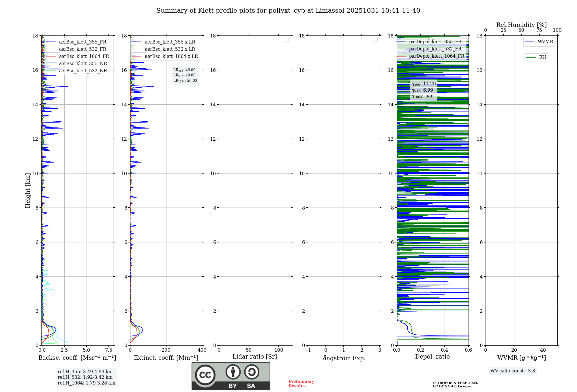Click the Creative Commons CC logo
Viewport: 577px width, 392px height.
pos(205,375)
